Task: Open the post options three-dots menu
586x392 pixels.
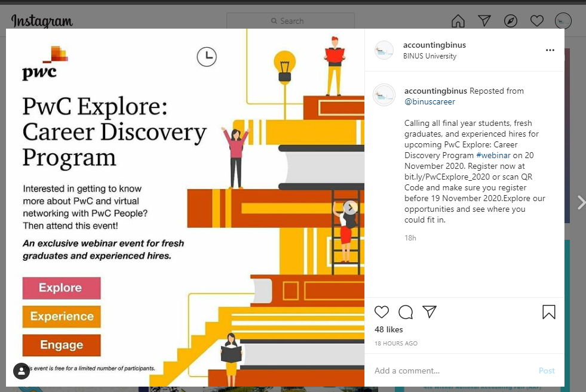Action: pos(550,50)
